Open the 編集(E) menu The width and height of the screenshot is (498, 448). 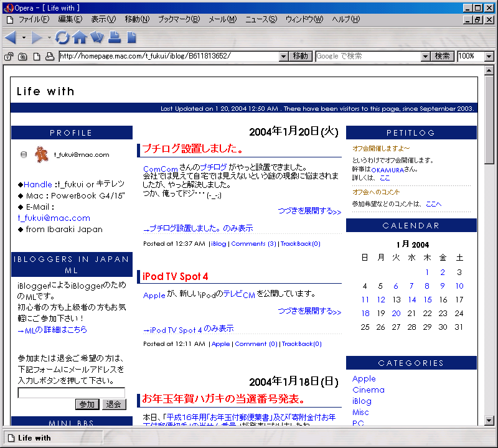click(70, 19)
